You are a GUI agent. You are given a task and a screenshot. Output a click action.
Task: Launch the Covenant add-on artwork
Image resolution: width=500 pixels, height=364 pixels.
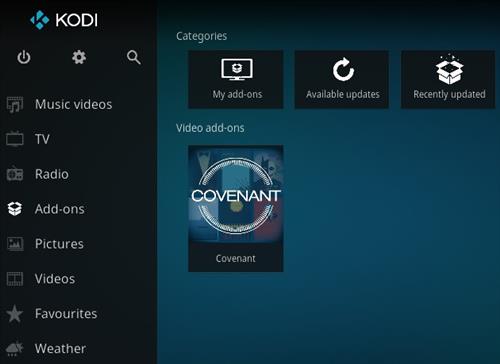236,195
